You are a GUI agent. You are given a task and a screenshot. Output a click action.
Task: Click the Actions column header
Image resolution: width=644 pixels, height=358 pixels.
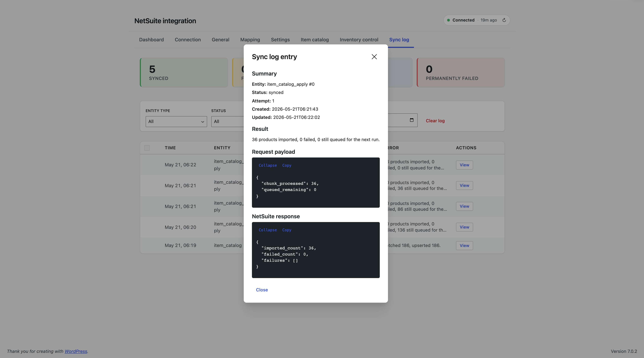coord(466,148)
